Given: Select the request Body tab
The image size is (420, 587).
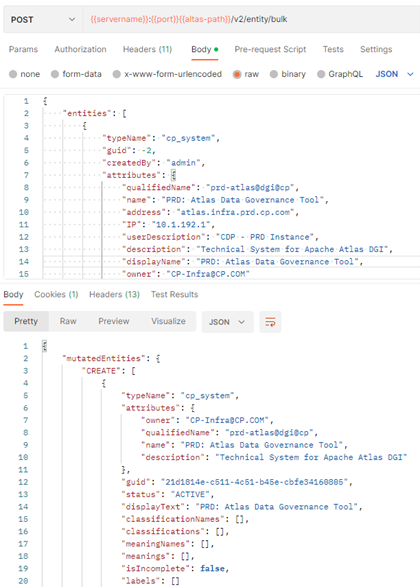Looking at the screenshot, I should [205, 49].
